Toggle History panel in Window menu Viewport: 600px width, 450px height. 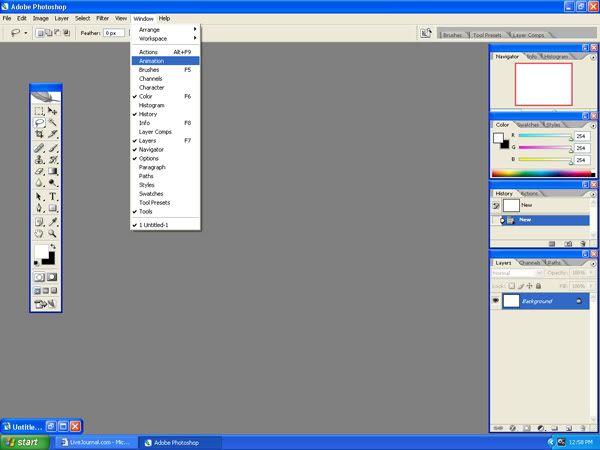tap(166, 114)
